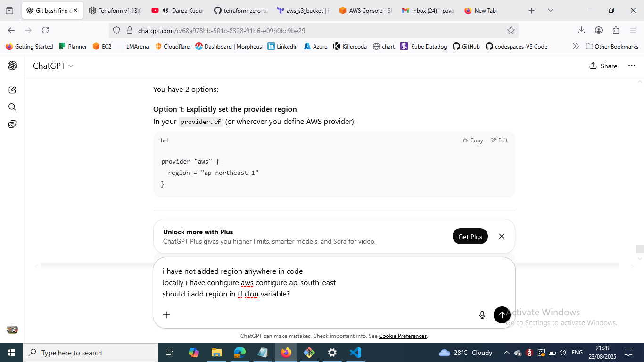Expand the bookmarks overflow chevron
The height and width of the screenshot is (362, 644).
(x=576, y=47)
